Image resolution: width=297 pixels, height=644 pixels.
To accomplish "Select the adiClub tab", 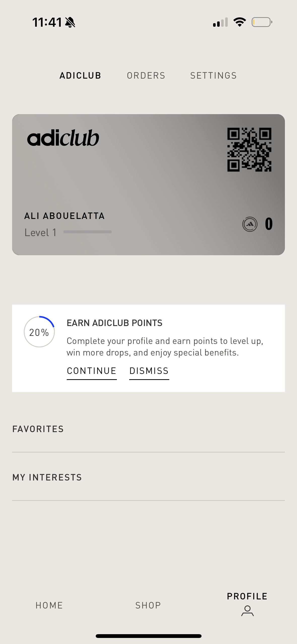I will [80, 76].
